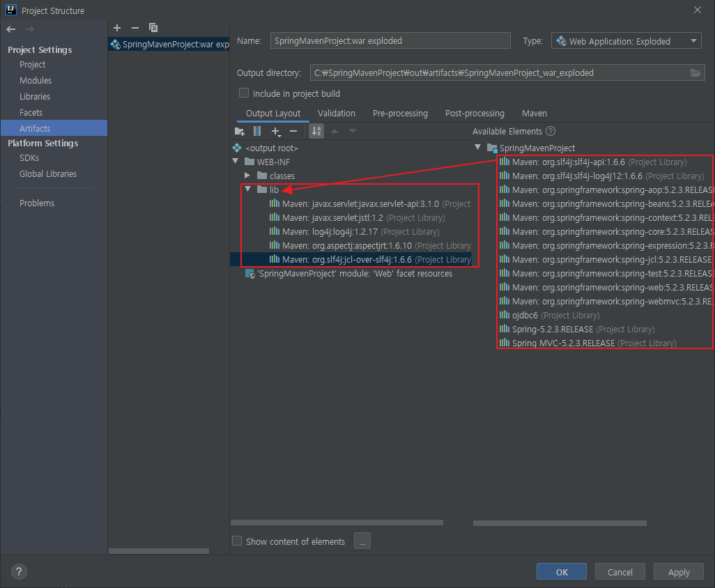Click output layout horizontal scrollbar
The image size is (715, 588).
click(x=337, y=523)
